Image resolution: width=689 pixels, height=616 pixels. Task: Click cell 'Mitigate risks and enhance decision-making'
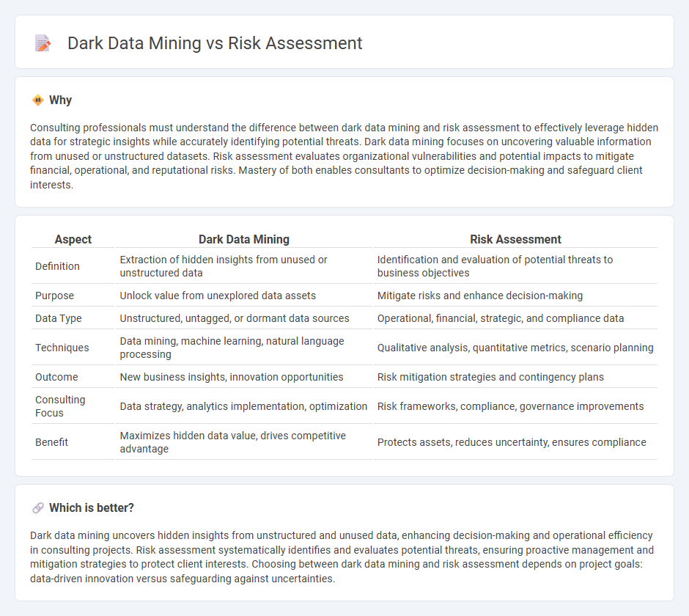tap(515, 296)
